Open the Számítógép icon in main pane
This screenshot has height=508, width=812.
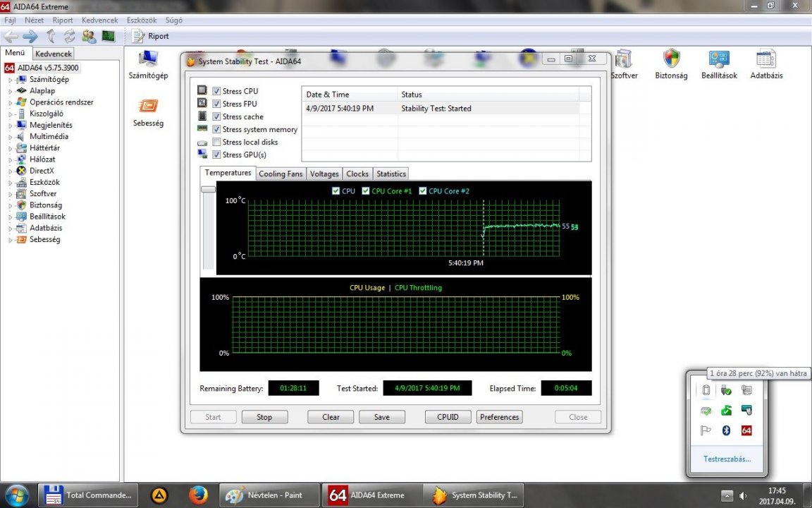tap(148, 65)
